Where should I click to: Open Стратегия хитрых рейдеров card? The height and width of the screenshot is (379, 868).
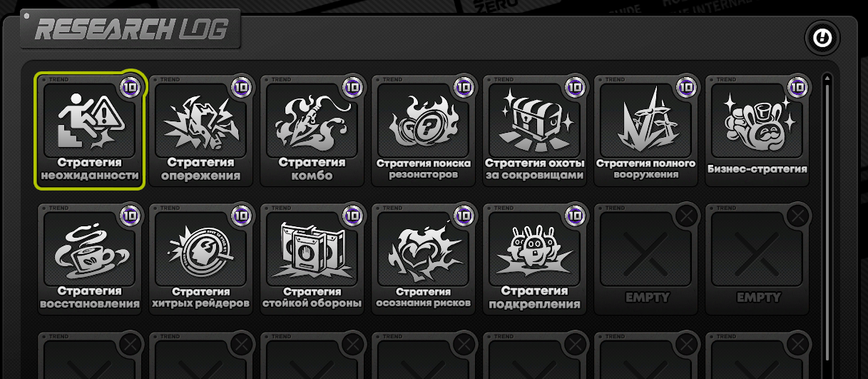click(x=201, y=258)
